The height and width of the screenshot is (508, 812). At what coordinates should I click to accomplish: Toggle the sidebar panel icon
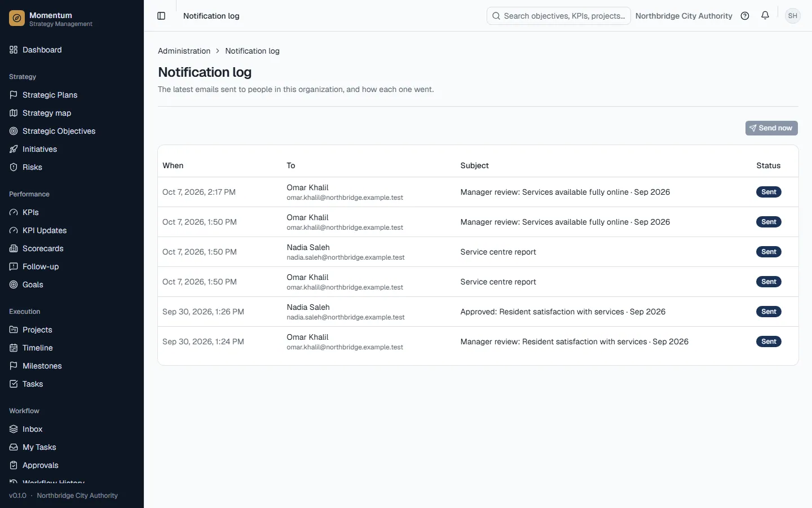(161, 16)
